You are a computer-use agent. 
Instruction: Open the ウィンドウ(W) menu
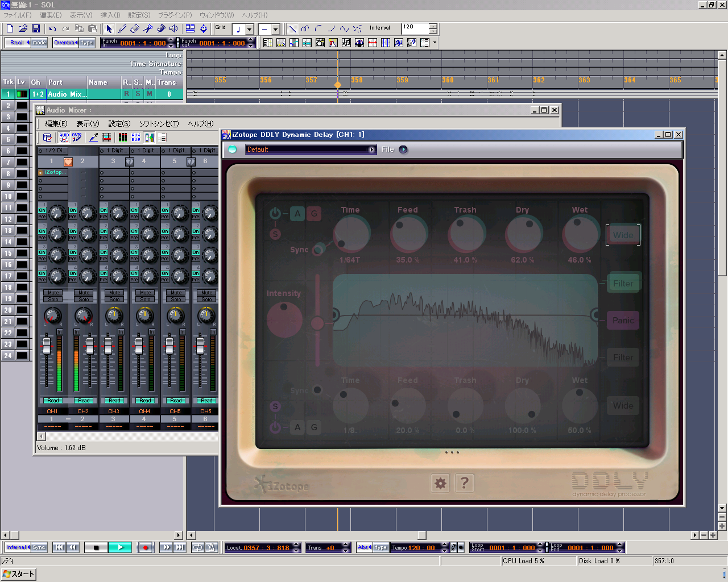point(217,15)
